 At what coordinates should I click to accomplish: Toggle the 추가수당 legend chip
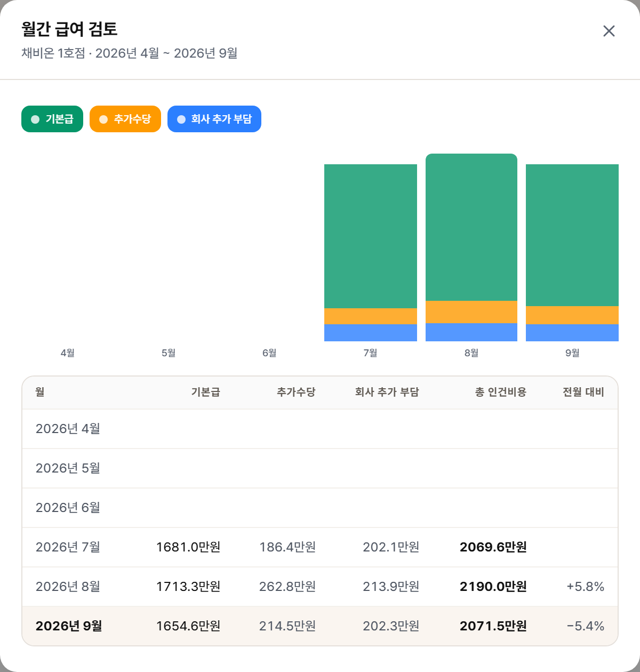coord(125,119)
